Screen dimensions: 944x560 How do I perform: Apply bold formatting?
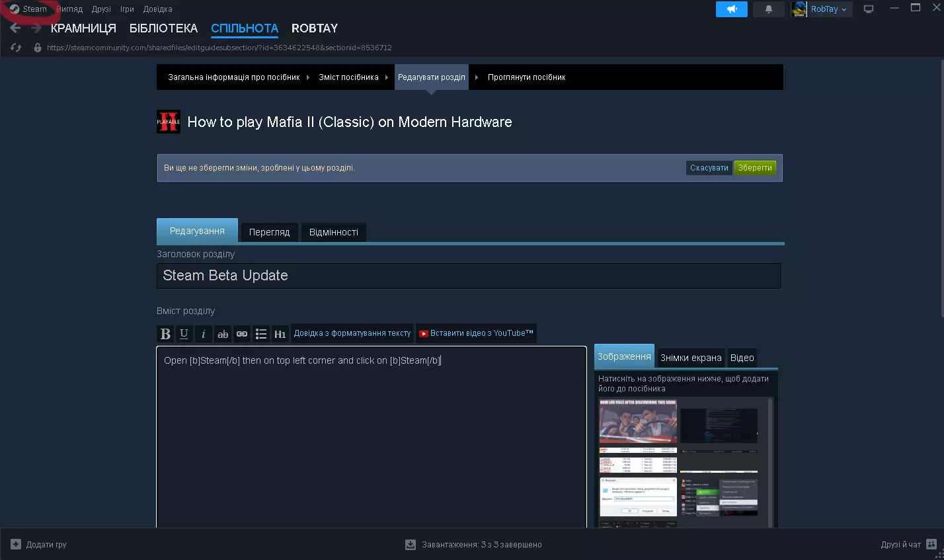[165, 334]
